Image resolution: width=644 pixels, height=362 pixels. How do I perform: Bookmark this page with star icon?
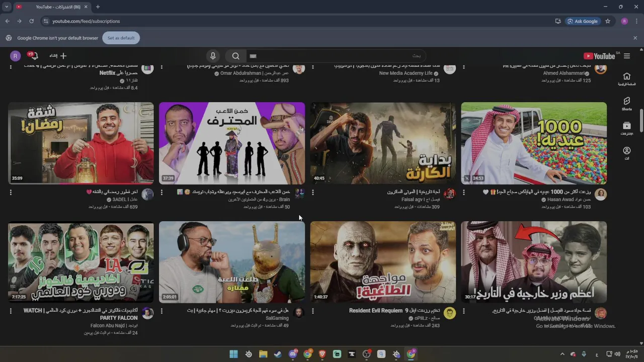click(608, 21)
